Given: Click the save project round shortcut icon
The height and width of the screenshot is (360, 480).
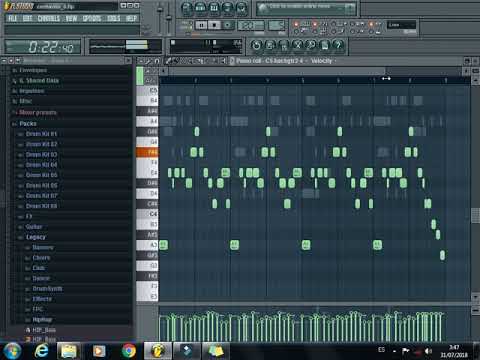Looking at the screenshot, I should 270,45.
